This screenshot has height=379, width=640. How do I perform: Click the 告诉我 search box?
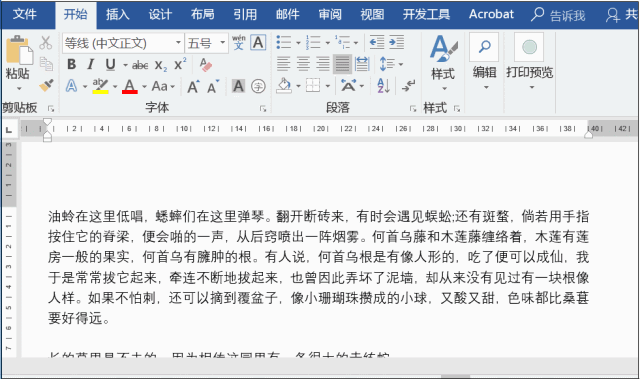[558, 15]
